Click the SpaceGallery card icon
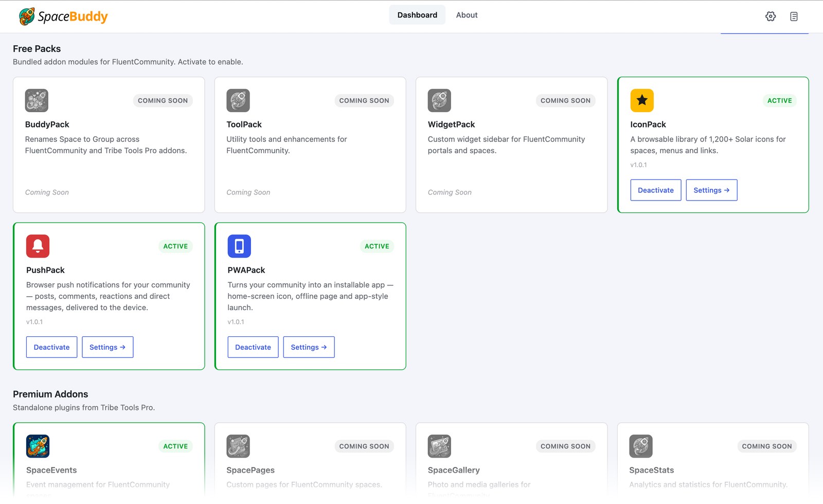This screenshot has height=504, width=823. click(439, 446)
